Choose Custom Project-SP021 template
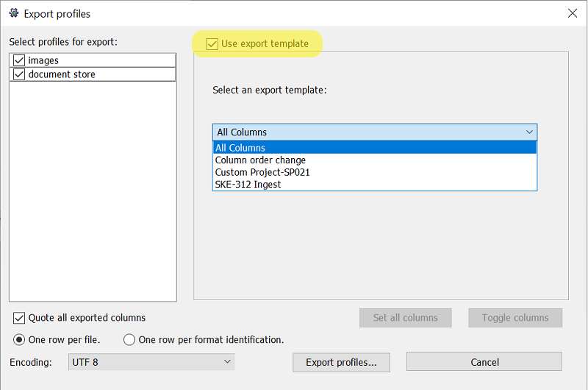Viewport: 588px width, 390px height. click(x=375, y=172)
